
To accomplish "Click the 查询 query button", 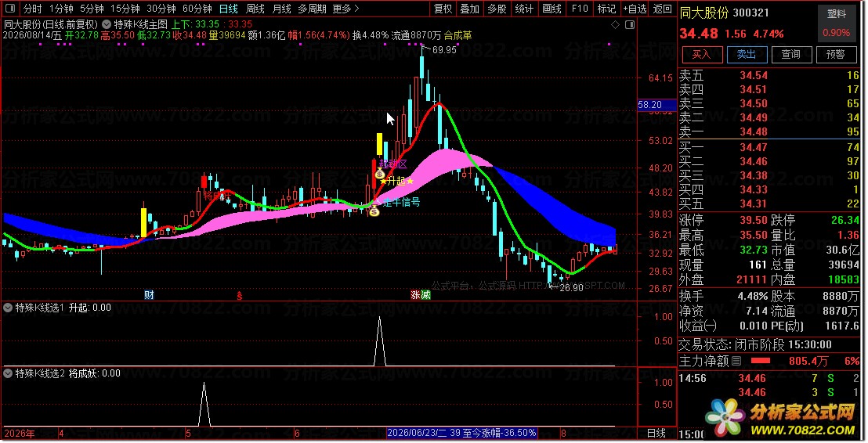I will pos(790,54).
